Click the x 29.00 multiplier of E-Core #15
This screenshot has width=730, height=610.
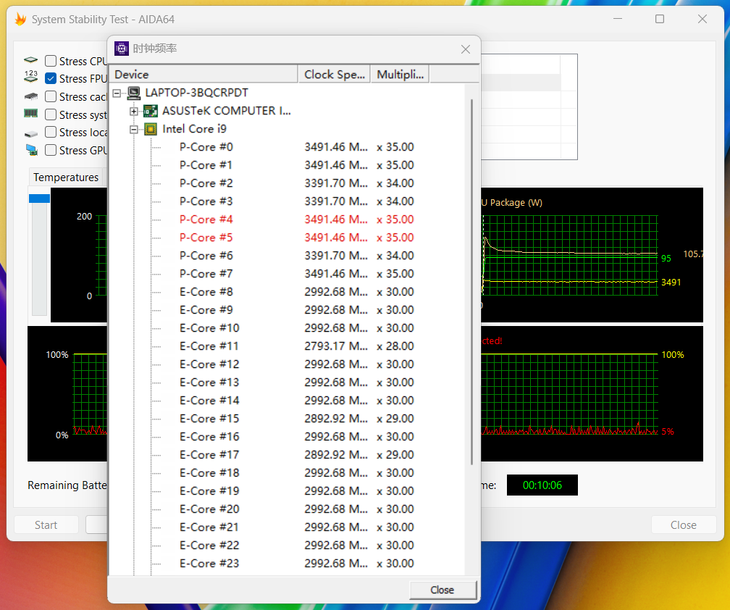(395, 419)
